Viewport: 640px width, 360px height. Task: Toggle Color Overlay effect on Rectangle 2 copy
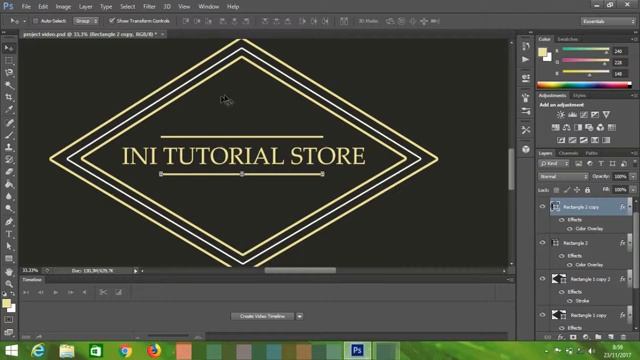click(570, 229)
